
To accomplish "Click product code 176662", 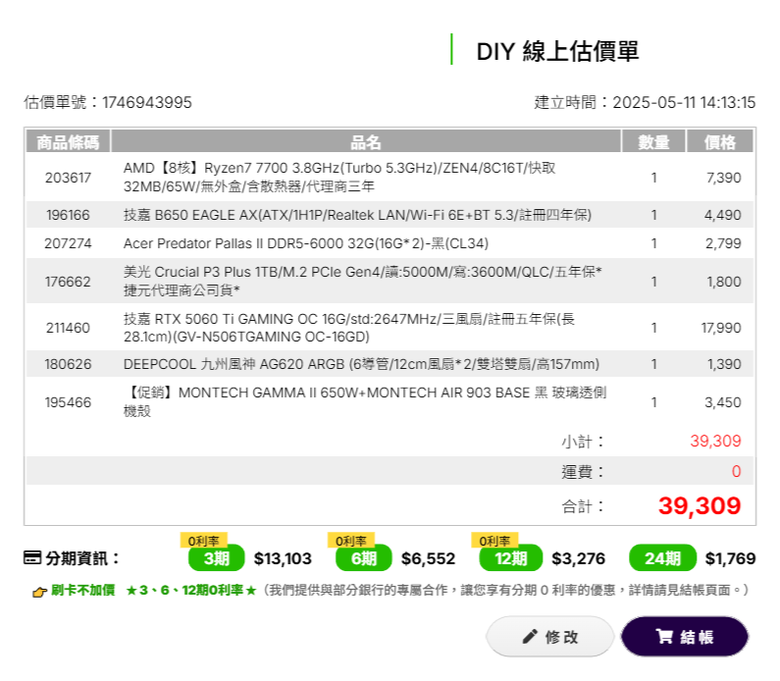I will 68,282.
